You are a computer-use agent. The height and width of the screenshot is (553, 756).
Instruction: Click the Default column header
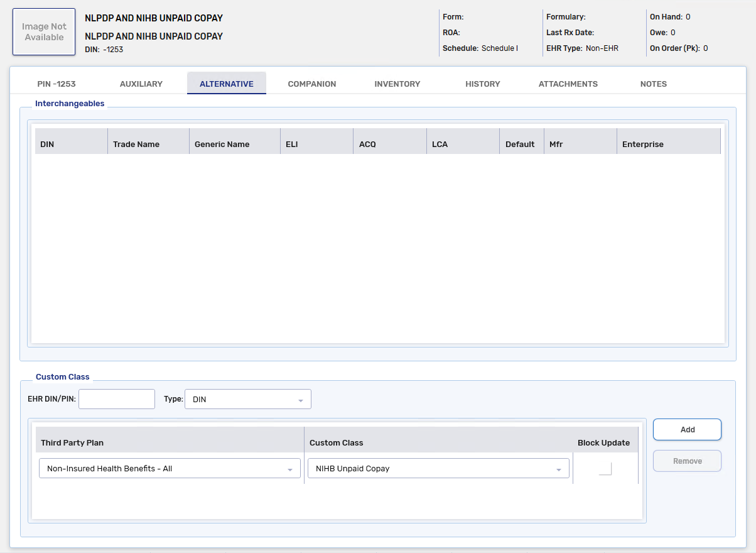[522, 141]
